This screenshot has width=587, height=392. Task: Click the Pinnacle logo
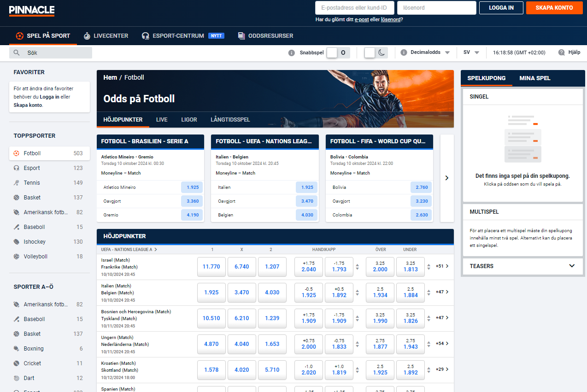(x=32, y=10)
